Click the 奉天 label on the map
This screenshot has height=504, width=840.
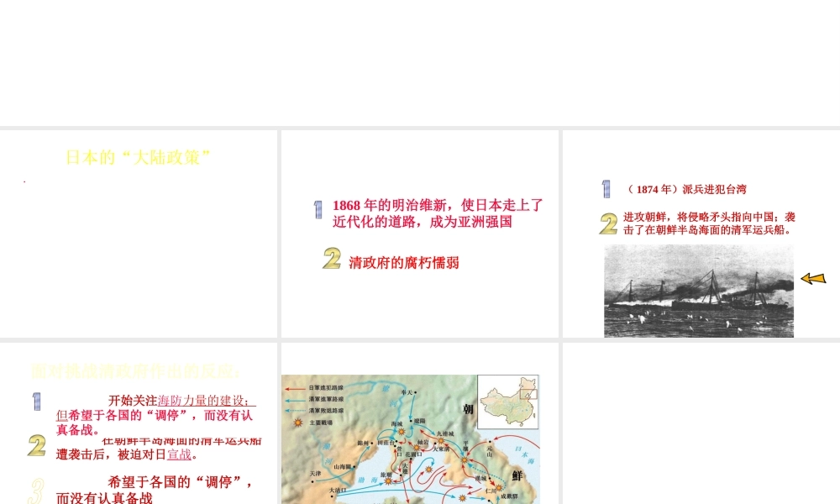click(407, 392)
